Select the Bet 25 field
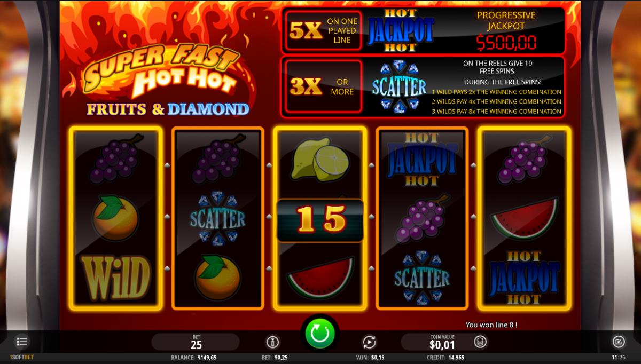Screen dimensions: 641x364 [196, 342]
